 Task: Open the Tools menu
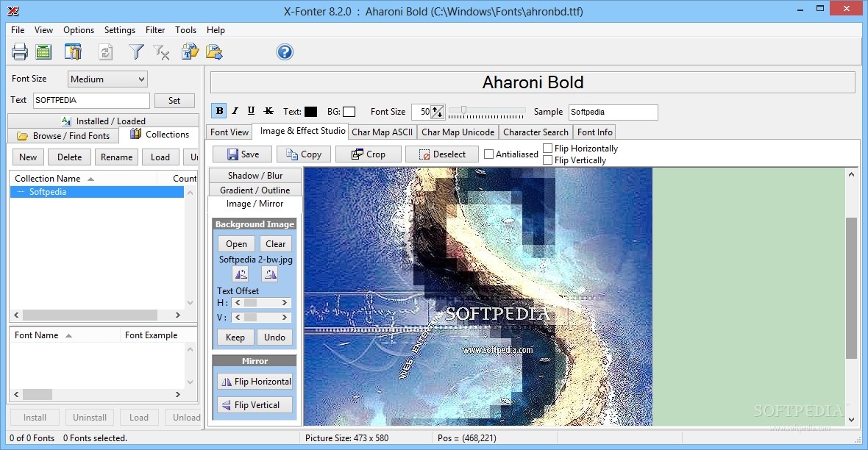(x=185, y=30)
